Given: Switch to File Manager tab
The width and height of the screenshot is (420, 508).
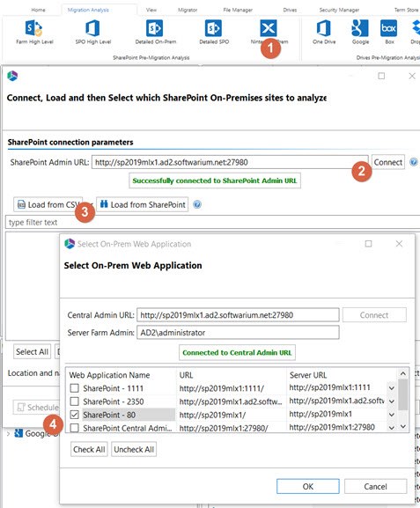Looking at the screenshot, I should pos(238,10).
